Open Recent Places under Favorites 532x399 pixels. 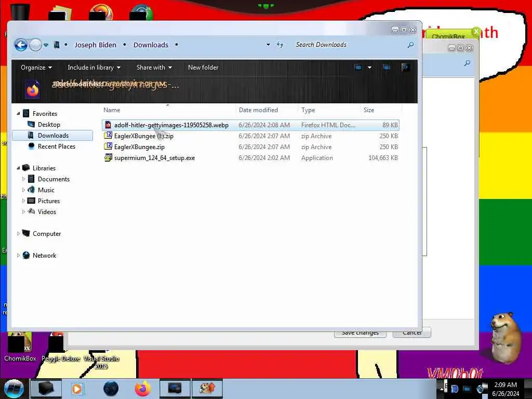(x=56, y=146)
